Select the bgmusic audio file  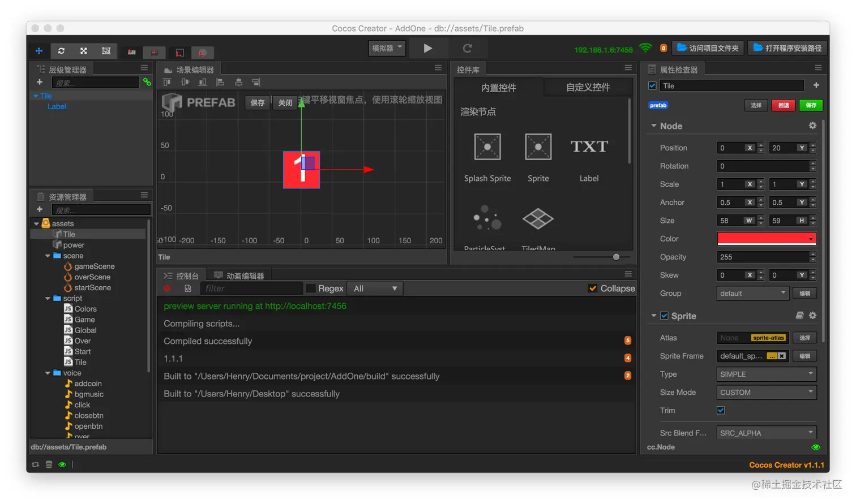click(x=88, y=394)
